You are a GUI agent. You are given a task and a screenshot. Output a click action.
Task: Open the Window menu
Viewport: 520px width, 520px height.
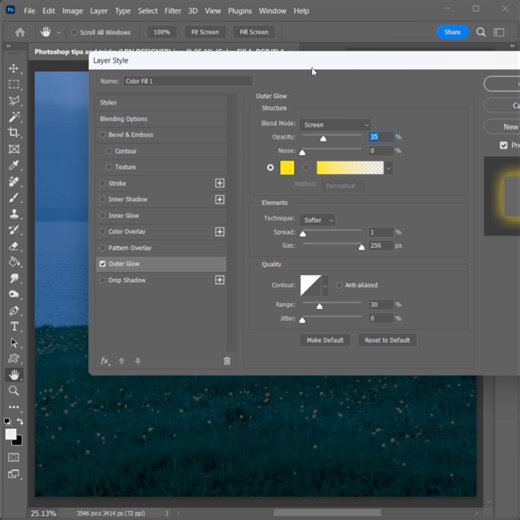coord(272,11)
